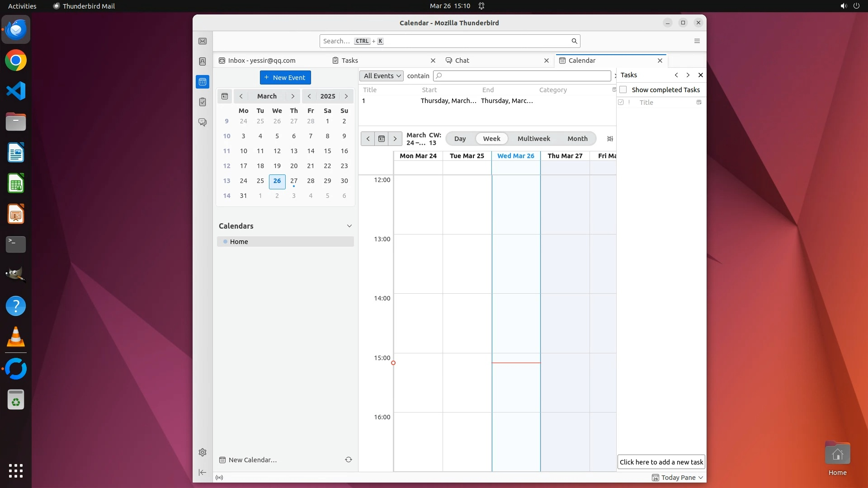Screen dimensions: 868x488
Task: Toggle Home calendar visibility dot
Action: pos(225,242)
